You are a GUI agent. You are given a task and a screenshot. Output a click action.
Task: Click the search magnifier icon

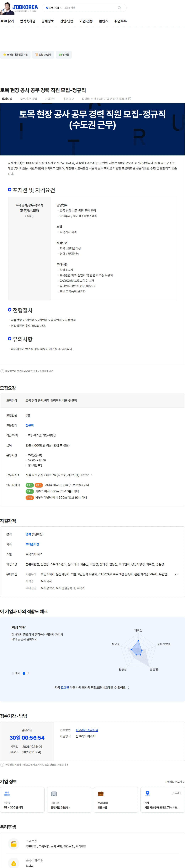click(119, 8)
